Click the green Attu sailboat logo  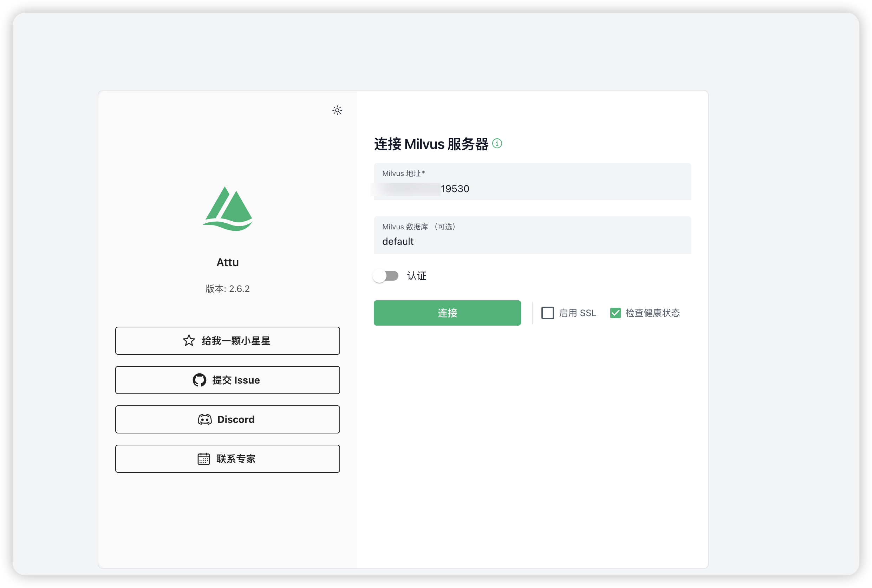coord(228,209)
